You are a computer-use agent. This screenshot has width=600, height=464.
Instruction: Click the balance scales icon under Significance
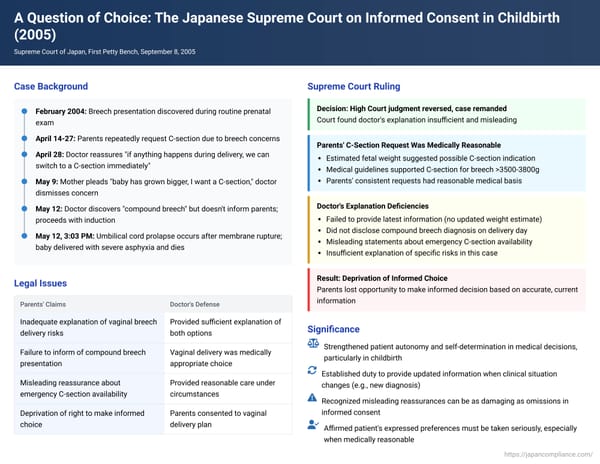point(314,342)
